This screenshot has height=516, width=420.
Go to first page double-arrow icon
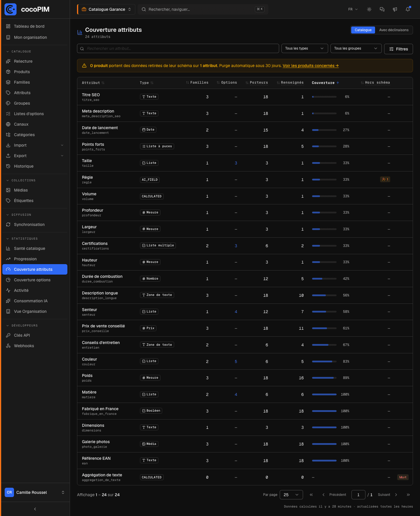tap(311, 495)
